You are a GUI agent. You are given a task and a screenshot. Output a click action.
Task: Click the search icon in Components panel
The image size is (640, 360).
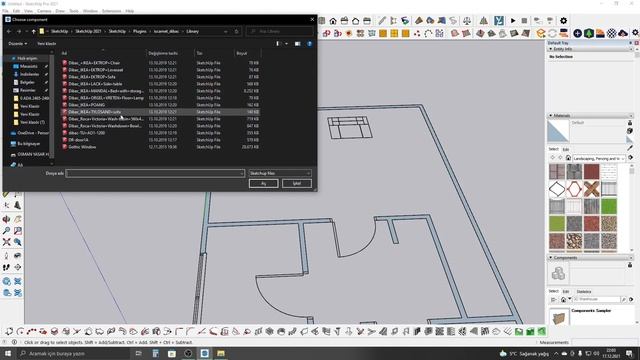click(624, 300)
